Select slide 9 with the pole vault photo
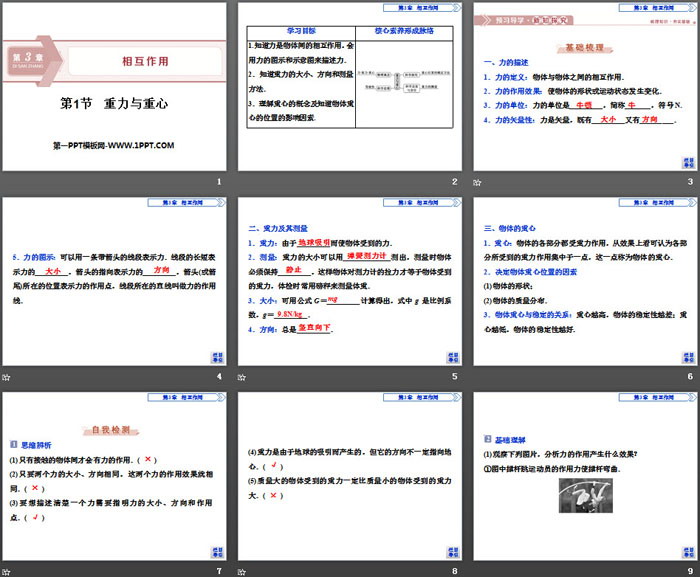 pos(584,475)
